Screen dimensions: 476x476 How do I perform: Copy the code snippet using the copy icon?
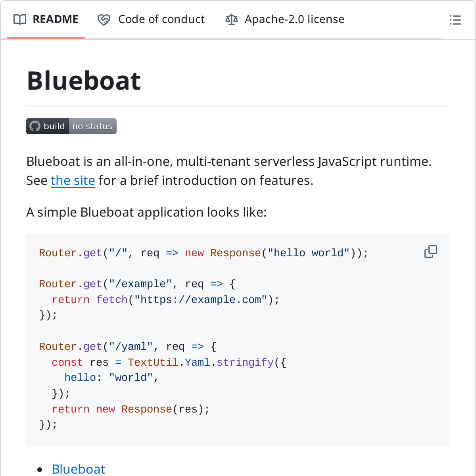[430, 251]
